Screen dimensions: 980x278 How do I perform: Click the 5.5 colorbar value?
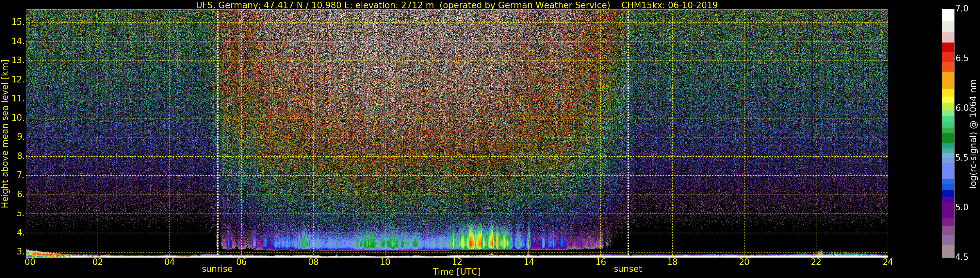click(962, 158)
